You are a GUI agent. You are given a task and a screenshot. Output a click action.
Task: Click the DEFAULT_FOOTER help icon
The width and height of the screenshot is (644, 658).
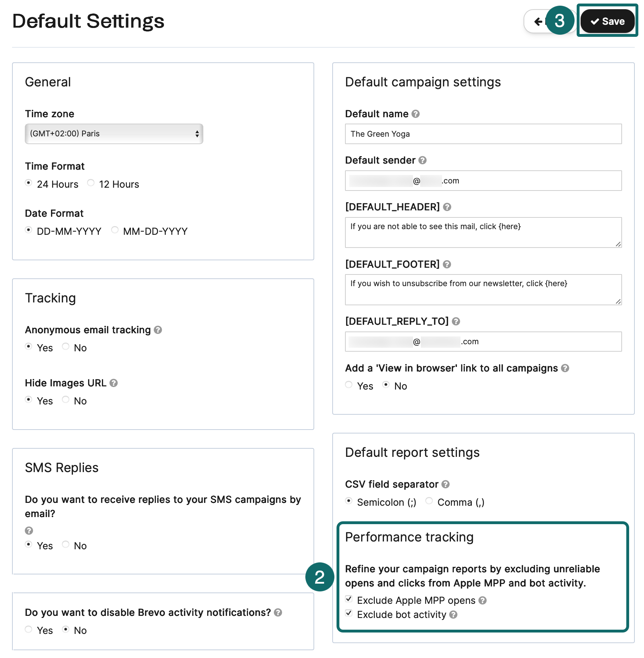[x=447, y=265]
